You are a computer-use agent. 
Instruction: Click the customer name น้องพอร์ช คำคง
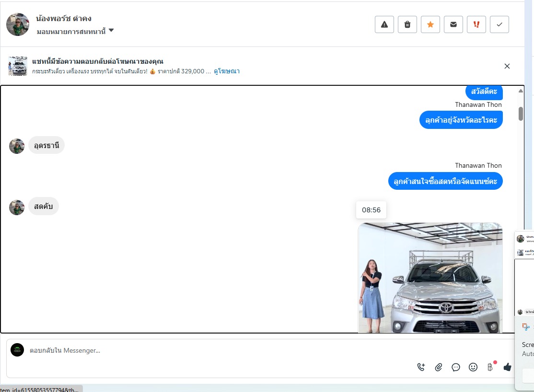64,18
